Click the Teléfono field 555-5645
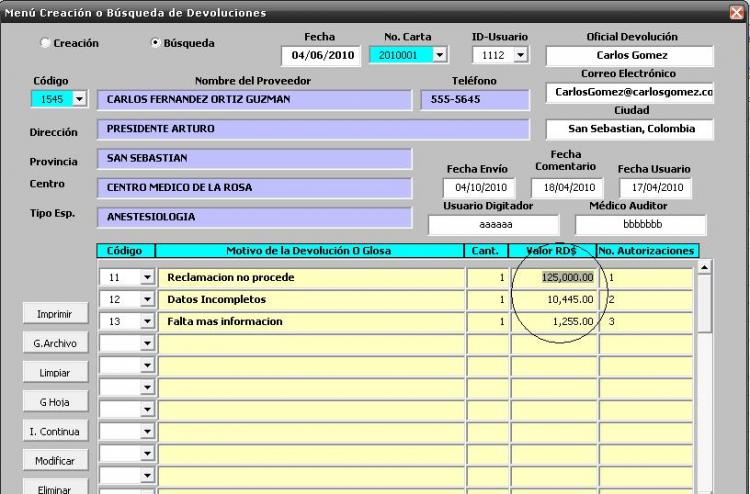The height and width of the screenshot is (494, 750). point(475,99)
